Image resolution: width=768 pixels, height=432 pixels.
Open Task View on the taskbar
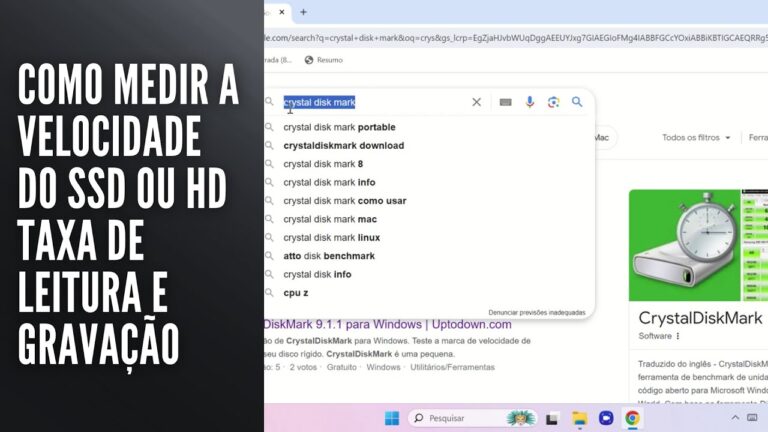(x=552, y=418)
